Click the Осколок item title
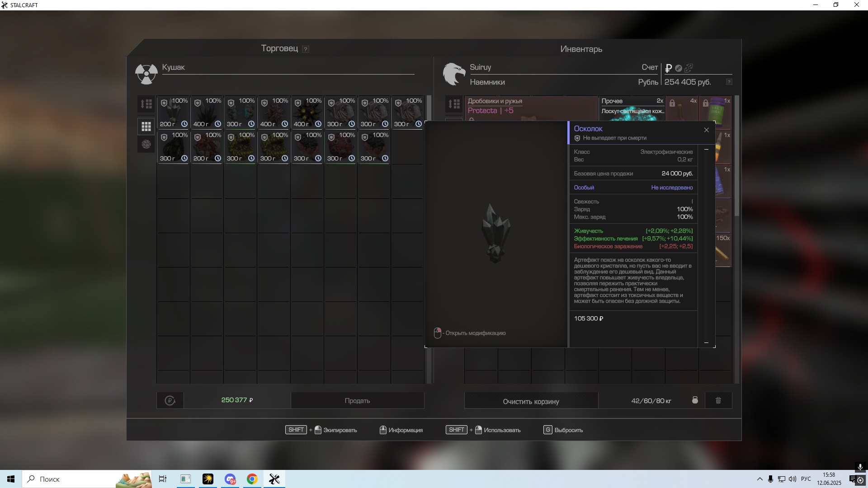Viewport: 868px width, 488px height. point(588,129)
